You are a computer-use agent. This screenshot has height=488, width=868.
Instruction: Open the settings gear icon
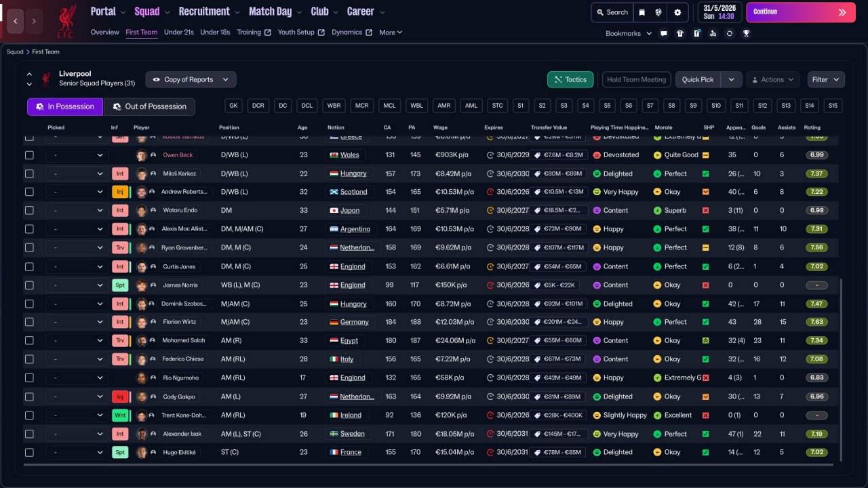[x=677, y=12]
